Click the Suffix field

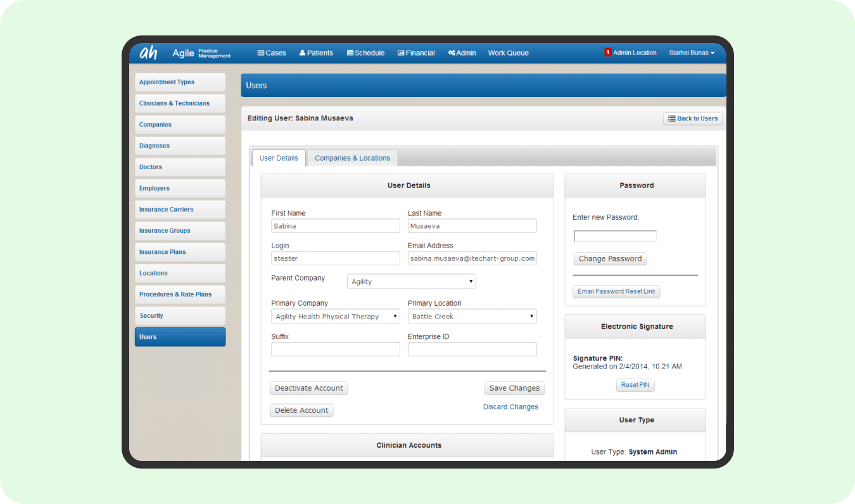336,350
